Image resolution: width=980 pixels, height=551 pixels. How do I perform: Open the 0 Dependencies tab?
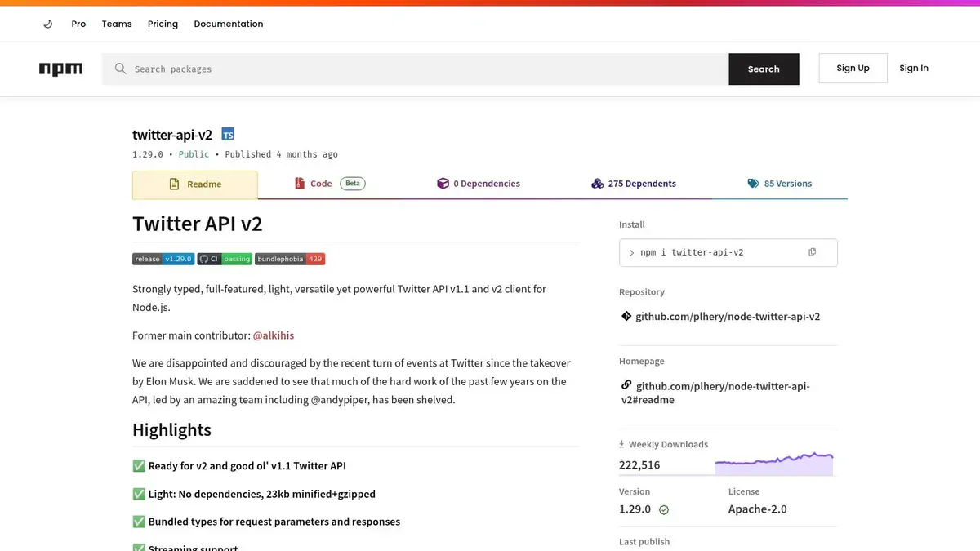coord(479,184)
